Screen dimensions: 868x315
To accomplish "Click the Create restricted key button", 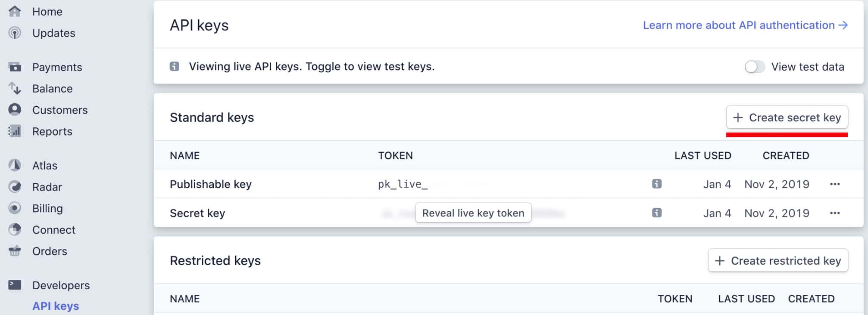I will (778, 260).
